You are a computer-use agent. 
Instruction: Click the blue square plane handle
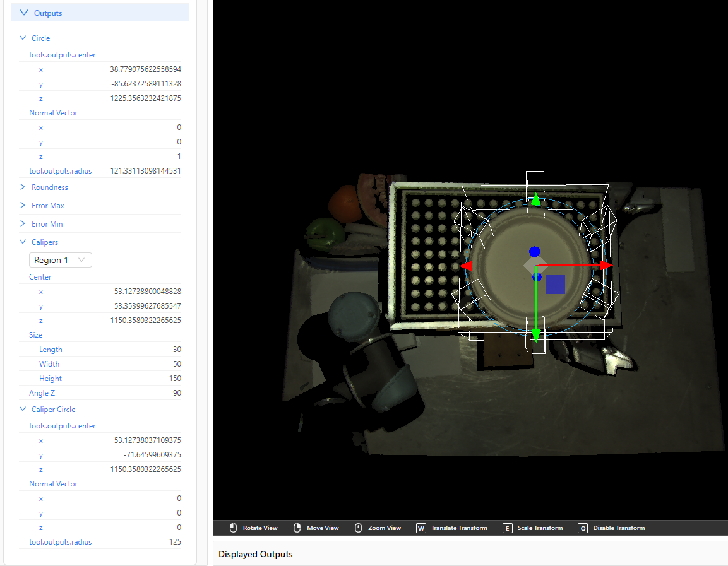(x=555, y=285)
